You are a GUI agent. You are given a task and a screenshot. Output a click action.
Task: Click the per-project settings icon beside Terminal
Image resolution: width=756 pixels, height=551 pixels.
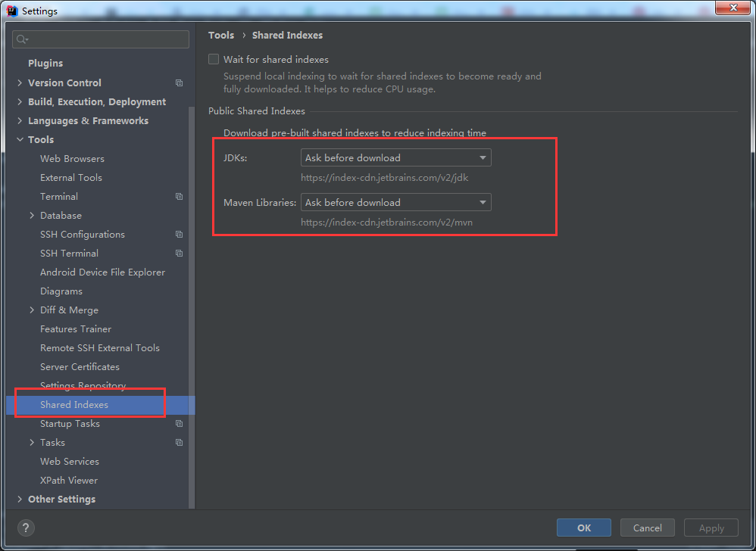click(179, 196)
